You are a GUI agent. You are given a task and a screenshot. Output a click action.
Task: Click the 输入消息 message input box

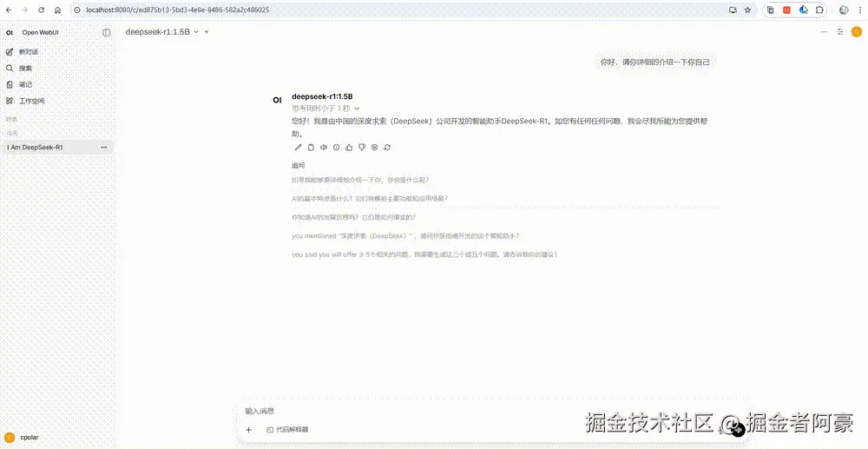pyautogui.click(x=493, y=411)
